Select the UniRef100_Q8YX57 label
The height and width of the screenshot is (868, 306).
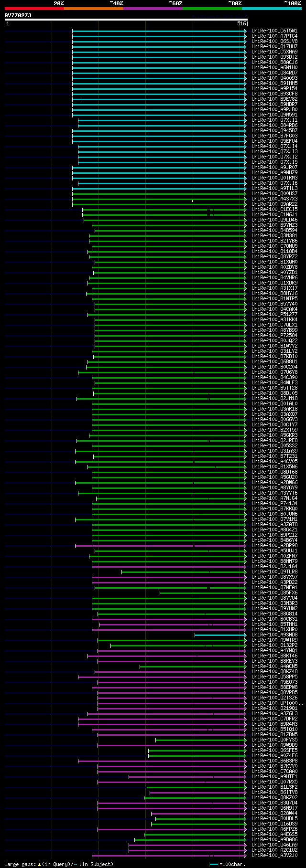point(274,577)
